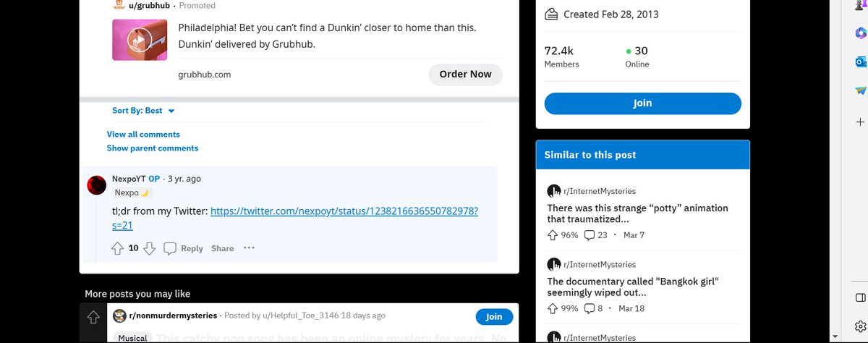868x343 pixels.
Task: Click the cake icon beside Created date
Action: click(551, 14)
